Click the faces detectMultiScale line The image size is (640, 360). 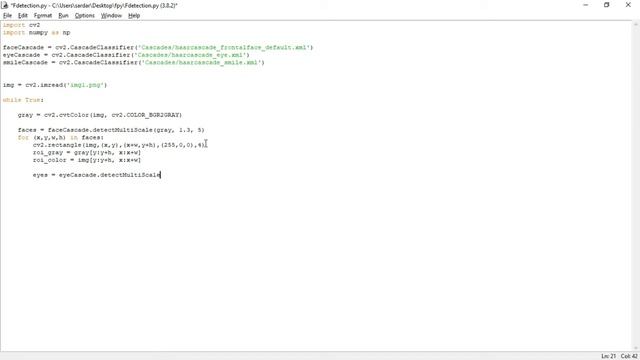click(x=111, y=130)
